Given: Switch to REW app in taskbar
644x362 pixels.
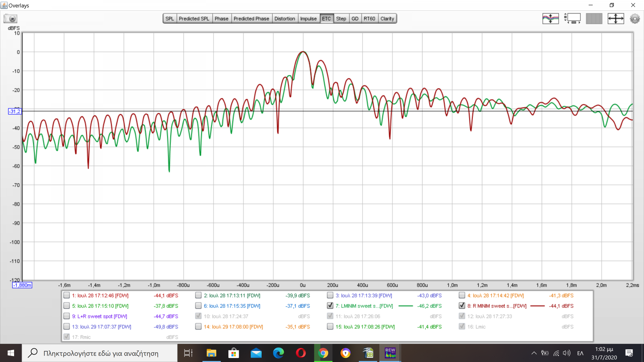Looking at the screenshot, I should [390, 353].
